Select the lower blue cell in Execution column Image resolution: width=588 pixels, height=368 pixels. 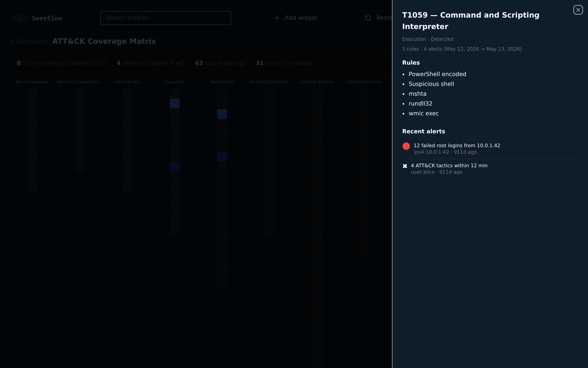point(175,167)
